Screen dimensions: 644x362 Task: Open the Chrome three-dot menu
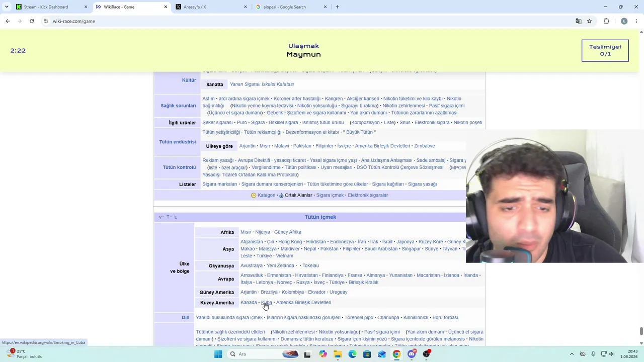pyautogui.click(x=637, y=21)
